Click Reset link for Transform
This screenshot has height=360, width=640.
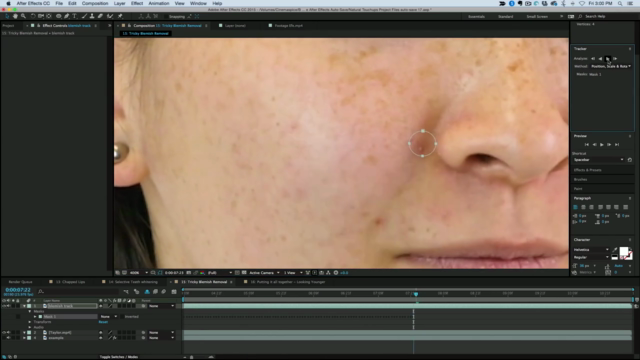click(103, 322)
